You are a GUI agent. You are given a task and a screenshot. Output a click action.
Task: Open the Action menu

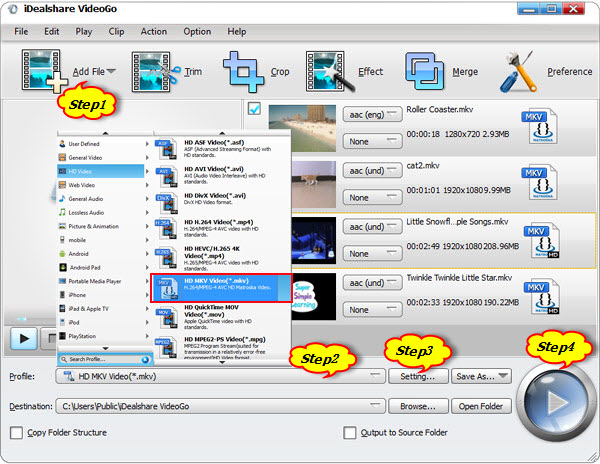pyautogui.click(x=153, y=32)
